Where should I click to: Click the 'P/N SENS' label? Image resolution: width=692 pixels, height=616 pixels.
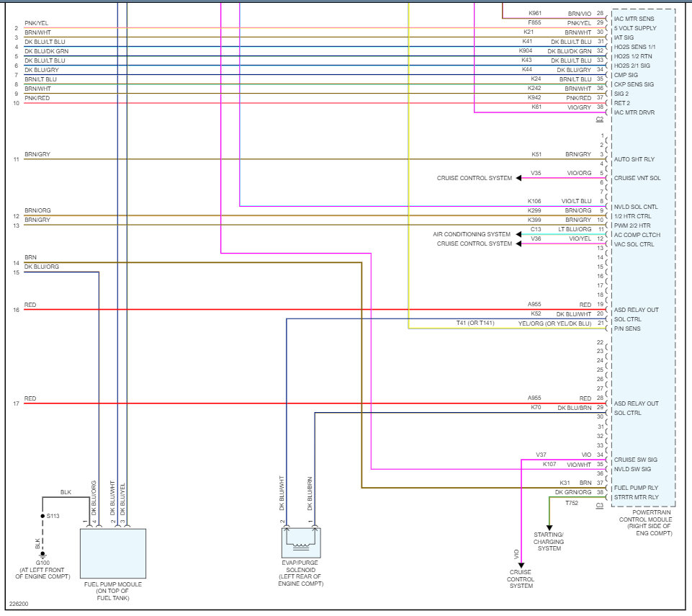tap(627, 329)
